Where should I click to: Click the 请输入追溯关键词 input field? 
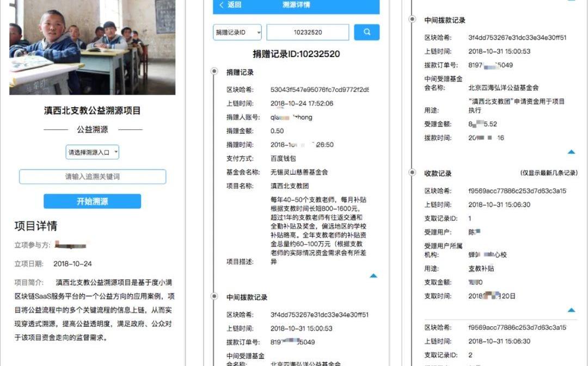coord(92,177)
